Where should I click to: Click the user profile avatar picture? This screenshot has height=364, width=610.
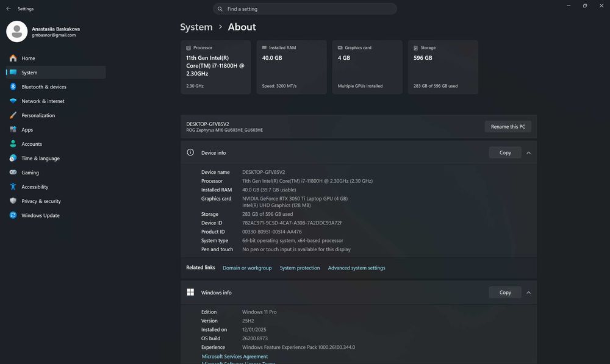(16, 32)
